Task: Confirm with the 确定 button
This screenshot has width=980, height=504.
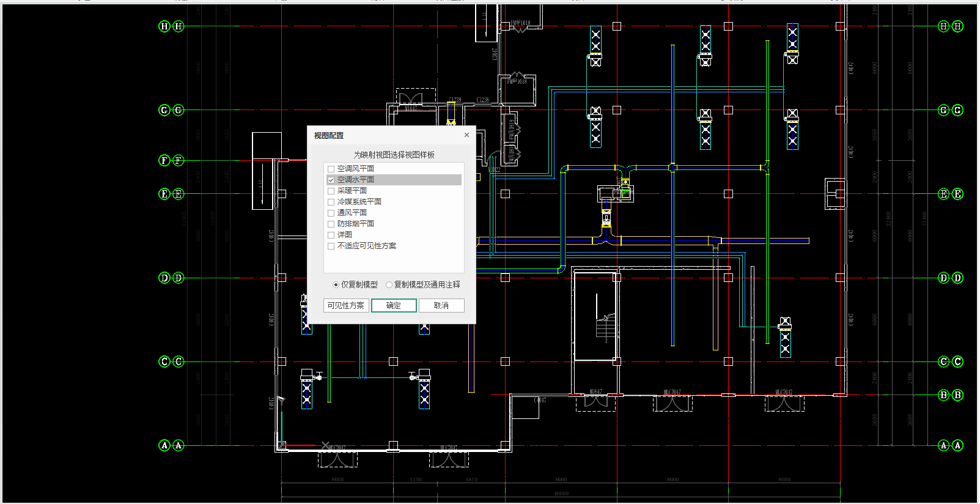Action: coord(394,305)
